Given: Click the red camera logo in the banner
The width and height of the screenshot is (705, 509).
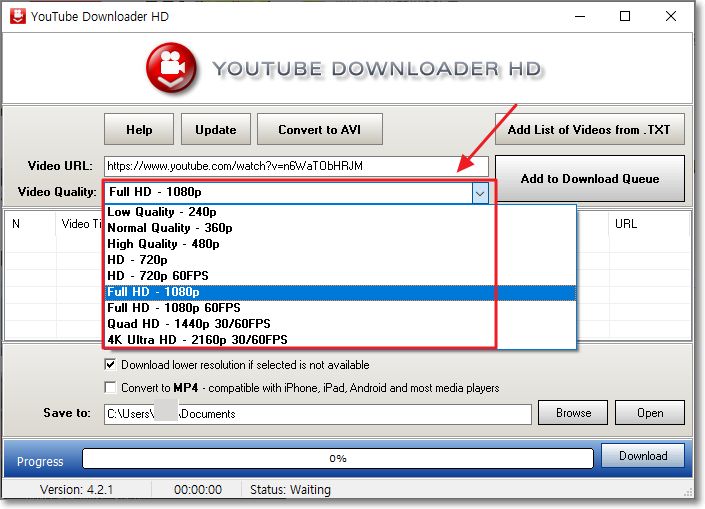Looking at the screenshot, I should (171, 67).
